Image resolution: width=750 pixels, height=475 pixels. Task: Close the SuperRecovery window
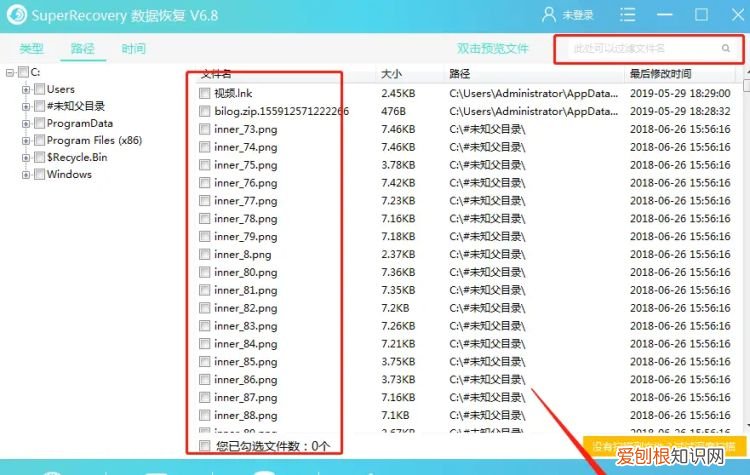(734, 15)
